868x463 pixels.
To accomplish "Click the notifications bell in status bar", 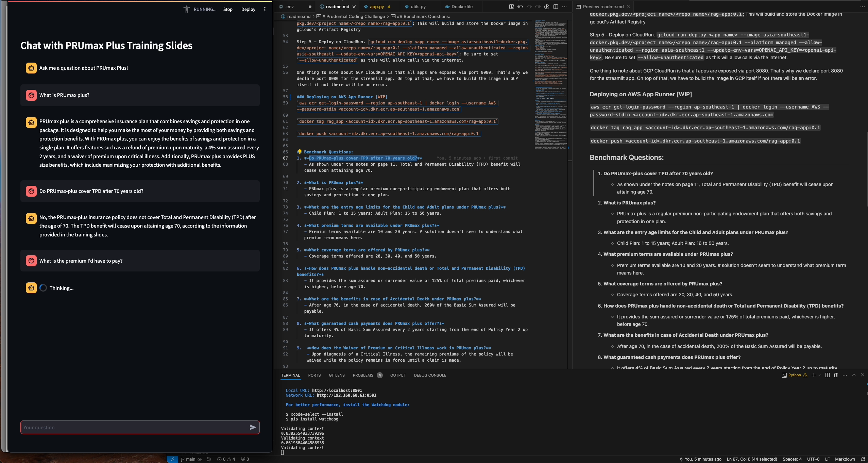I will click(863, 459).
